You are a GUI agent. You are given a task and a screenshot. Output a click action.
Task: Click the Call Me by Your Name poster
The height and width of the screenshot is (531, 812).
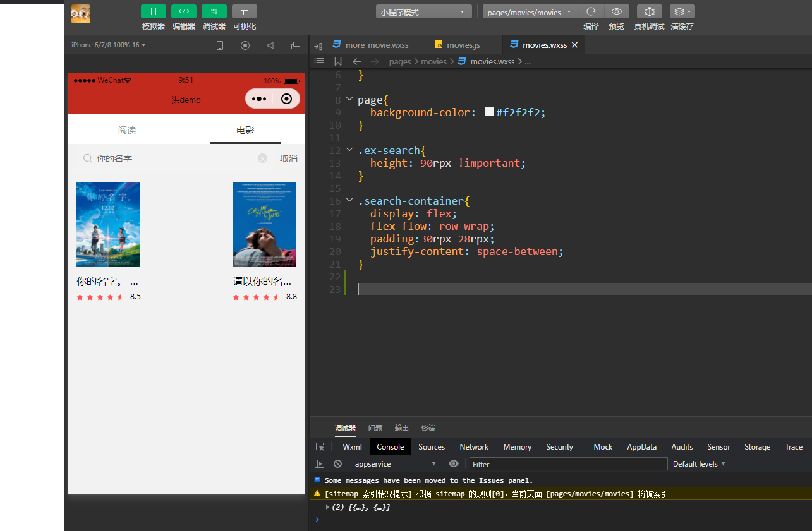(264, 224)
